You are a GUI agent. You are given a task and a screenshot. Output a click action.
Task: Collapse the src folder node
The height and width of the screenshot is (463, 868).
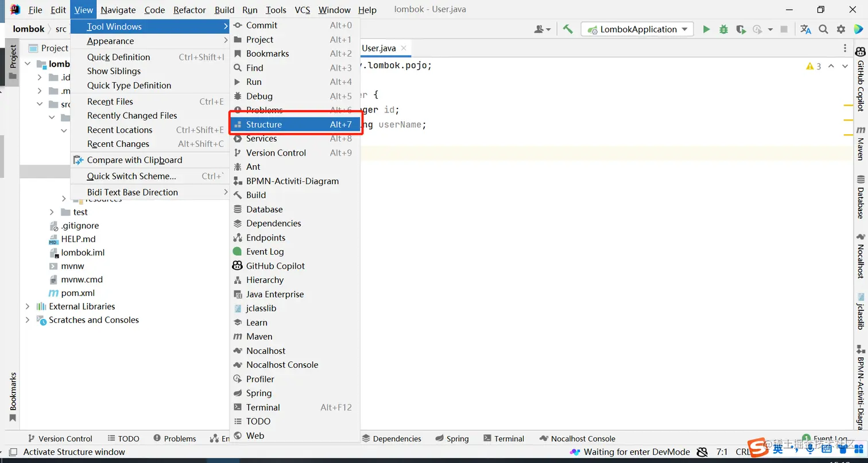tap(40, 104)
